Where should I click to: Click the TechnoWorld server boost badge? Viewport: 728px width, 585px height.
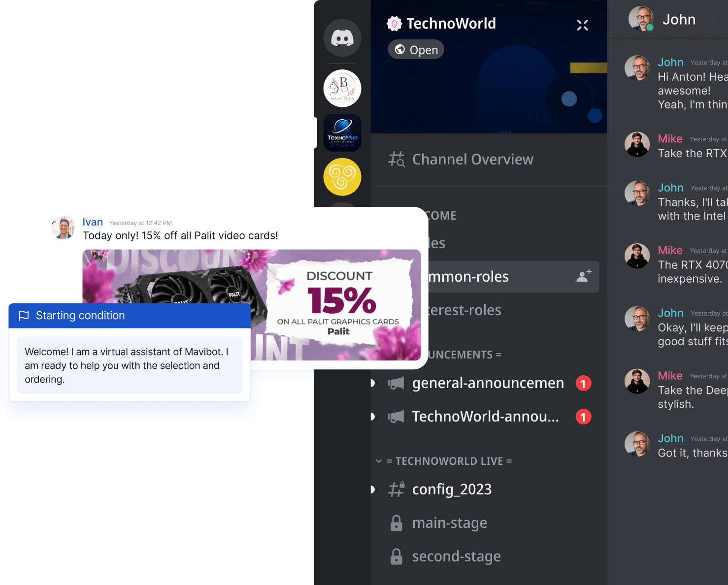pos(395,24)
